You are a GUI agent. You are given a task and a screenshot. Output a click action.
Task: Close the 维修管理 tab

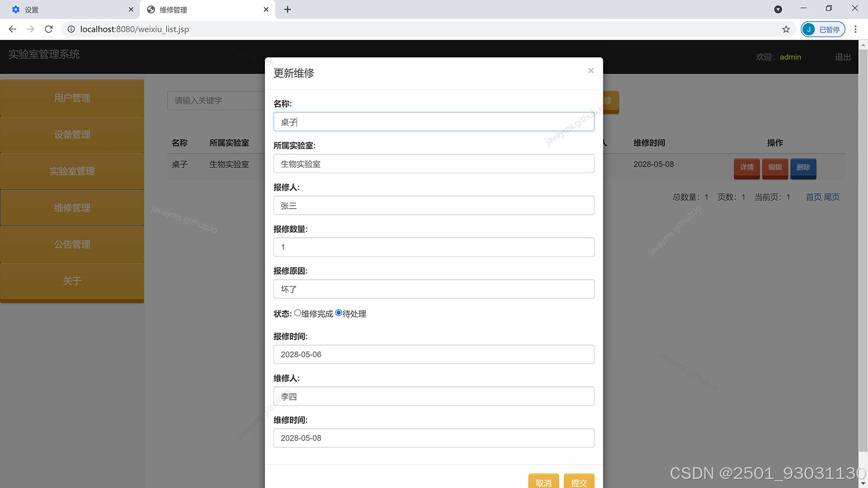point(266,9)
